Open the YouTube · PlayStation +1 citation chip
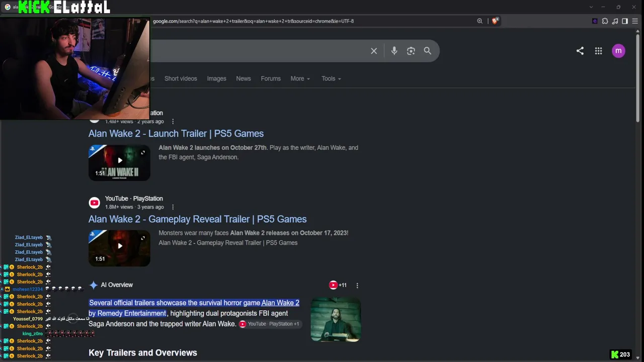 pyautogui.click(x=269, y=324)
